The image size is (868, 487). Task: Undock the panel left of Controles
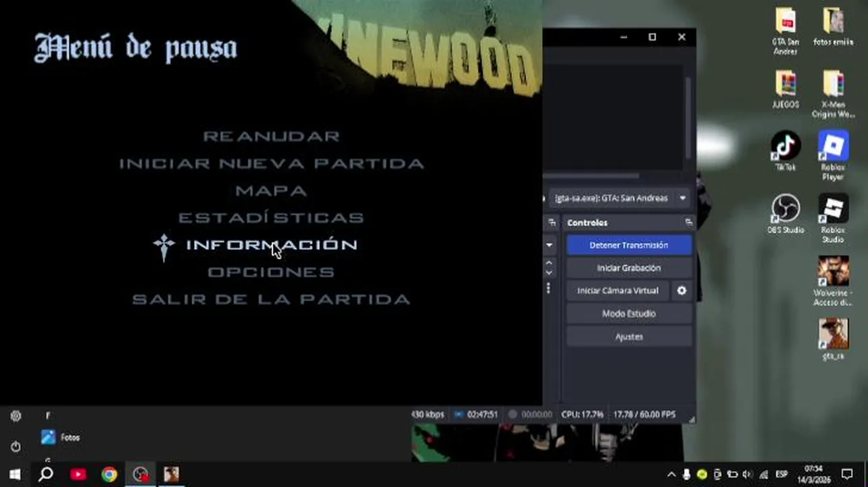point(552,223)
